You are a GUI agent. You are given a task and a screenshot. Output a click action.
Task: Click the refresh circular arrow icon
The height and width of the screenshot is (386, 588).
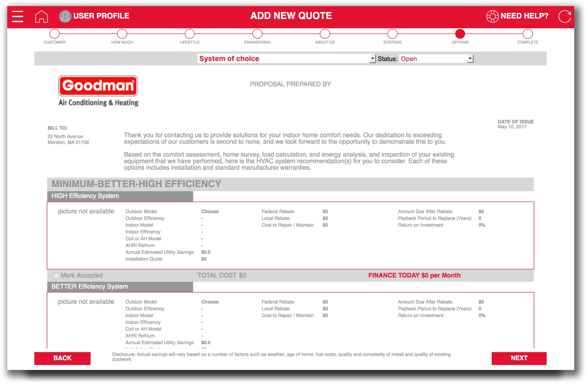tap(565, 17)
